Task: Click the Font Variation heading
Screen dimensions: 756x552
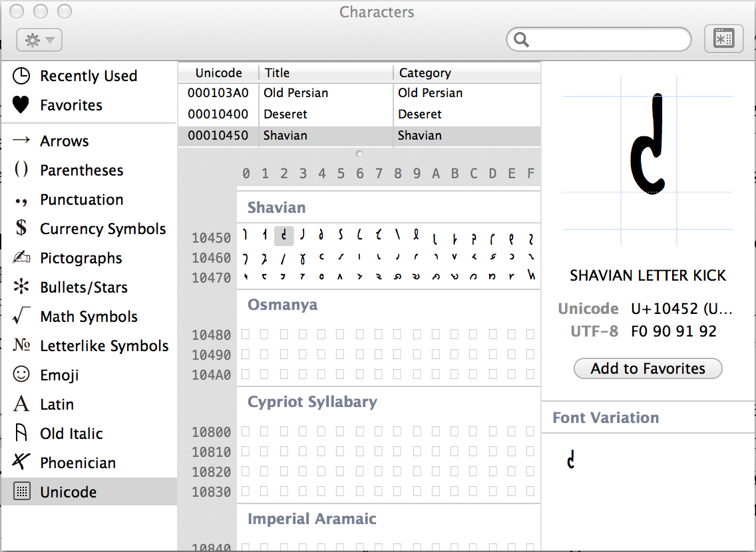Action: tap(606, 418)
